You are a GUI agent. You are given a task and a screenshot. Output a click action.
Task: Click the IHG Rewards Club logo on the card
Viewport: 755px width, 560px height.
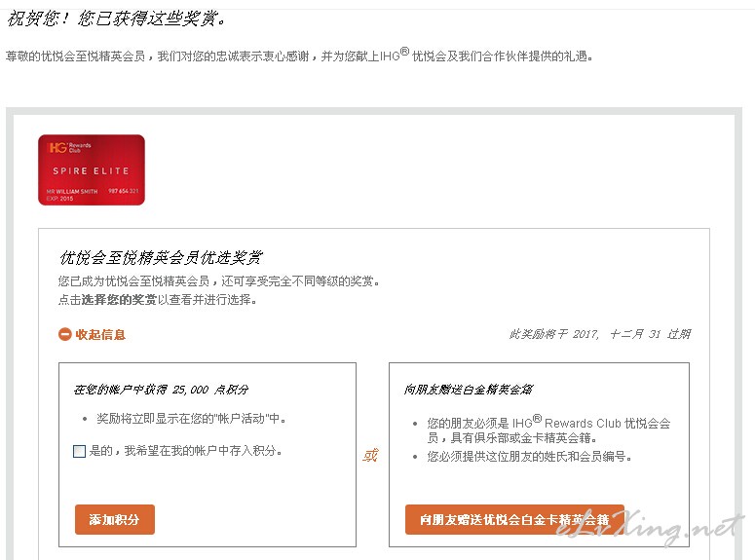(69, 147)
